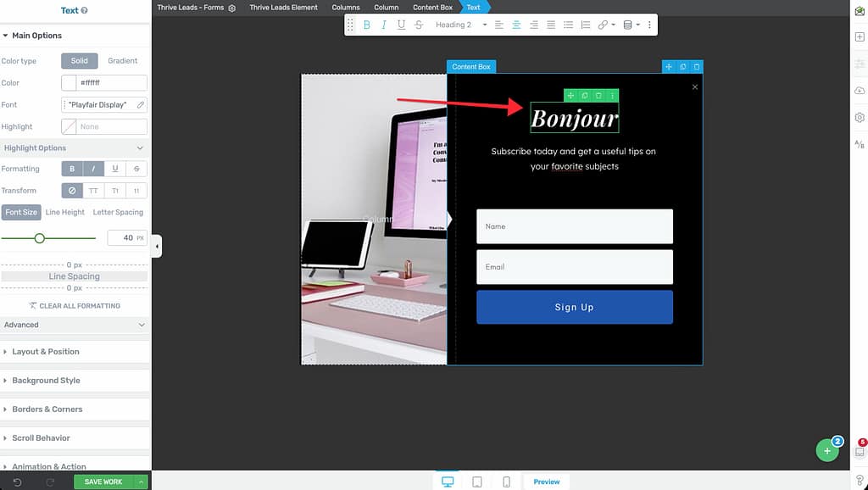Enable uppercase TT text transform
868x490 pixels.
tap(93, 191)
